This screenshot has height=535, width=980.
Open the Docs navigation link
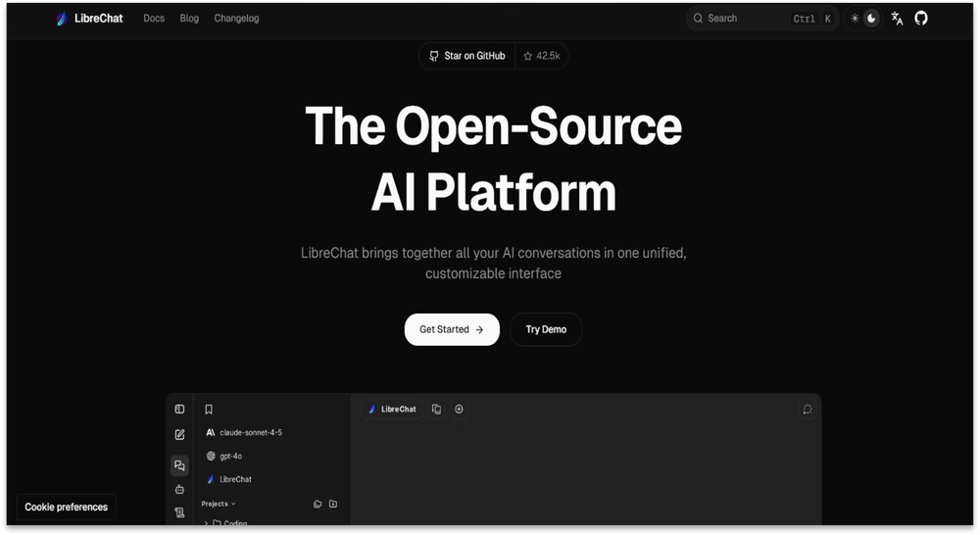click(x=154, y=18)
